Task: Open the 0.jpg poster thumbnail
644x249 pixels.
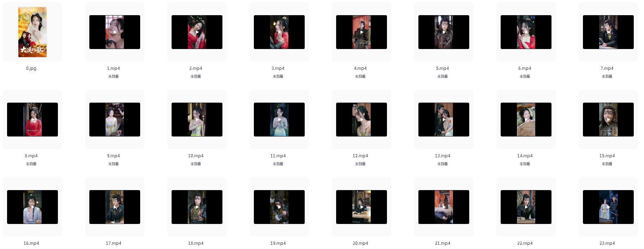Action: click(x=32, y=32)
